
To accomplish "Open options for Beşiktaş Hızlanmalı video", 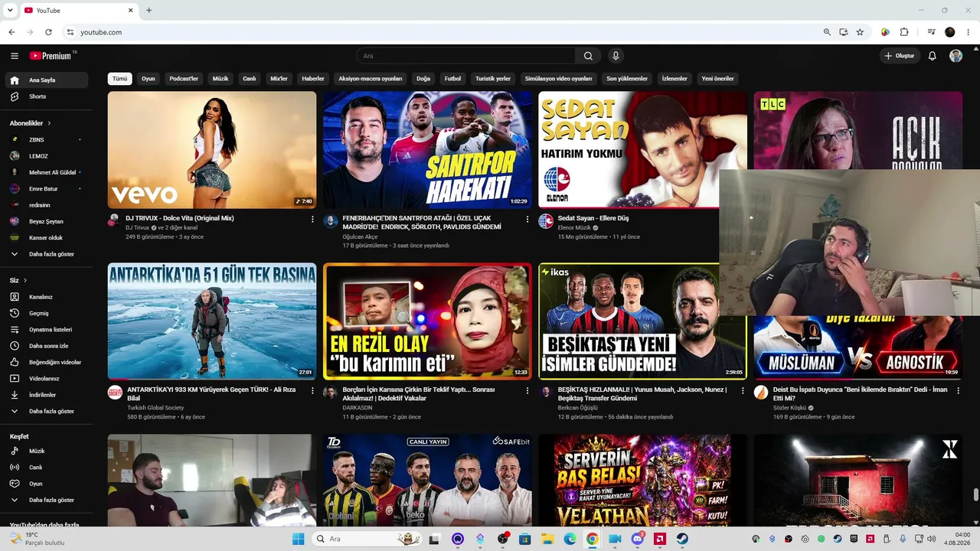I will click(743, 390).
